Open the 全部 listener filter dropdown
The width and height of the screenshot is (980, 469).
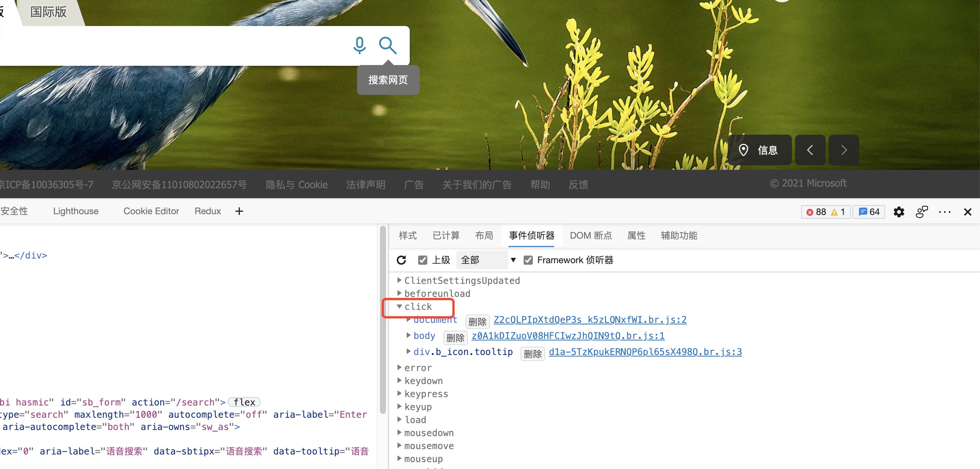(x=487, y=260)
